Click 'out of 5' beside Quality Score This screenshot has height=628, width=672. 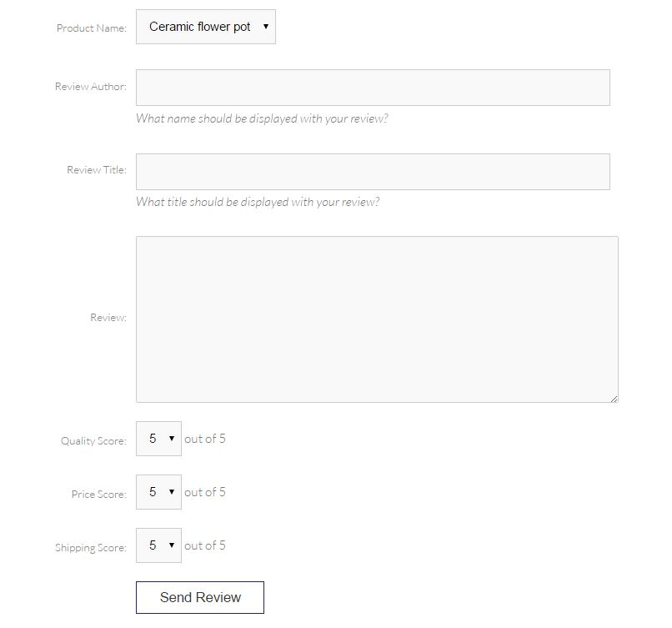click(205, 439)
